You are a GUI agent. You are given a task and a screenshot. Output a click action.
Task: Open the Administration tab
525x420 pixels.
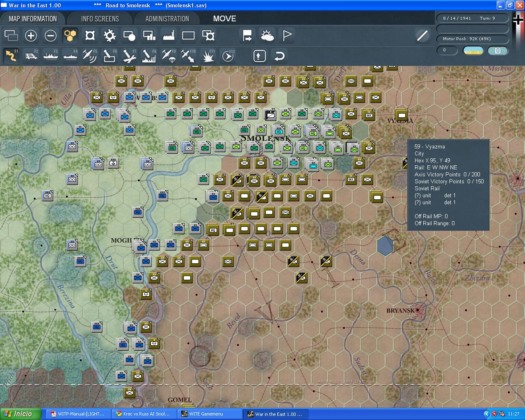(x=167, y=19)
